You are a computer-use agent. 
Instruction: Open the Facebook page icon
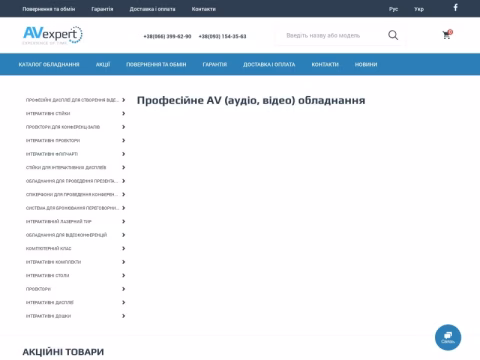point(455,7)
